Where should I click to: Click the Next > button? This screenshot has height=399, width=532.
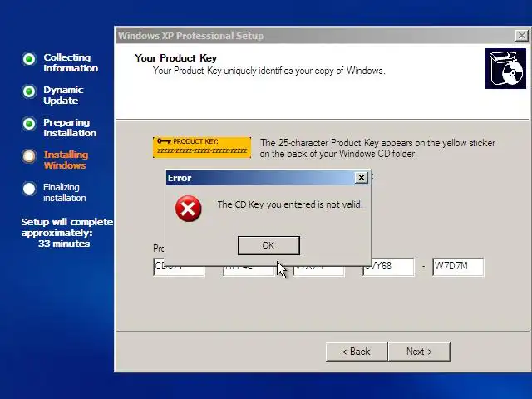coord(419,352)
